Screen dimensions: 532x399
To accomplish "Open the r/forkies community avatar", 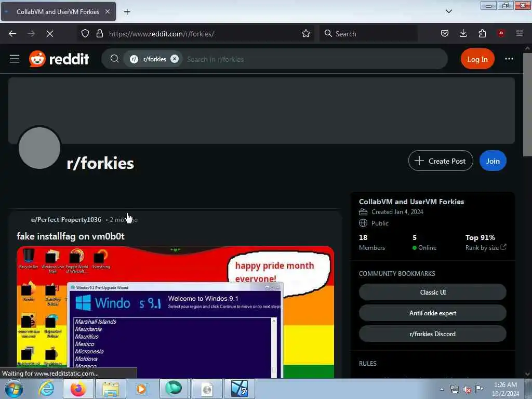I will [x=39, y=148].
